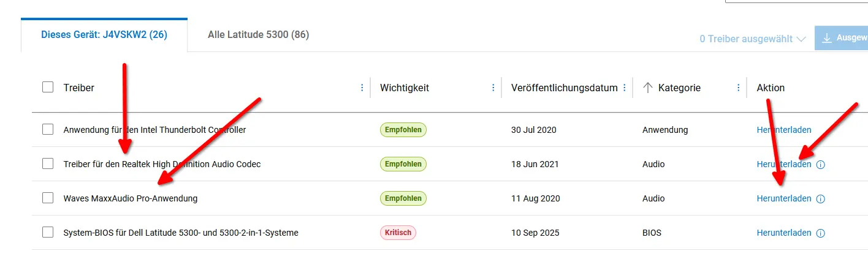The height and width of the screenshot is (259, 868).
Task: Open the 'Alle Latitude 5300 (86)' tab
Action: (x=258, y=35)
